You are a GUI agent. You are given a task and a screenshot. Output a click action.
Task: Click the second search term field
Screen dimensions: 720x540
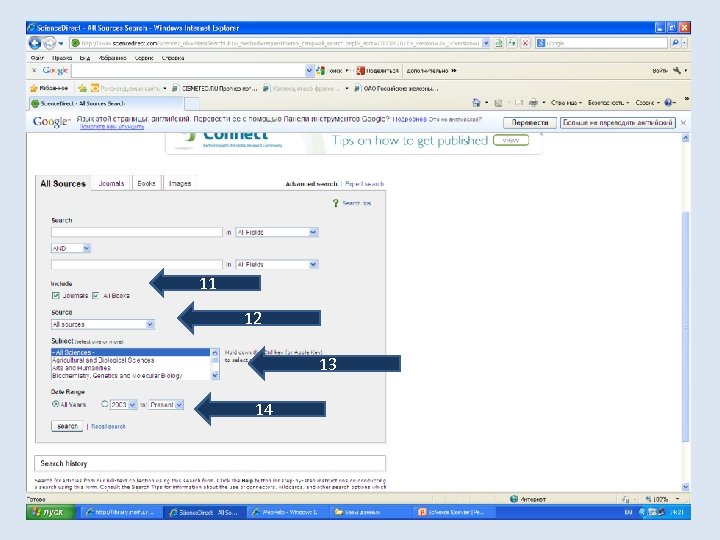click(137, 264)
